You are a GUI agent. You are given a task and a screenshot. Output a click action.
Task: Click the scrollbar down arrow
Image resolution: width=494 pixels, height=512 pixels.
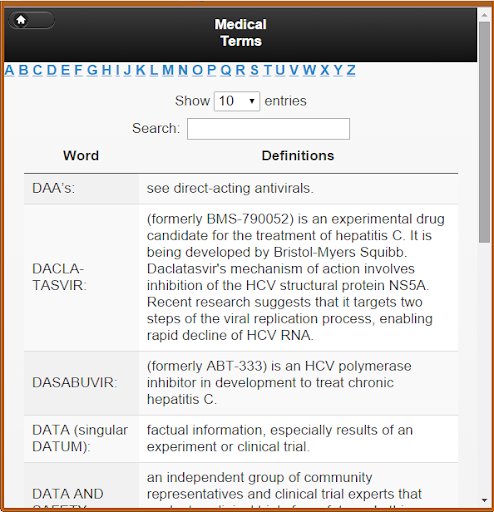point(484,500)
